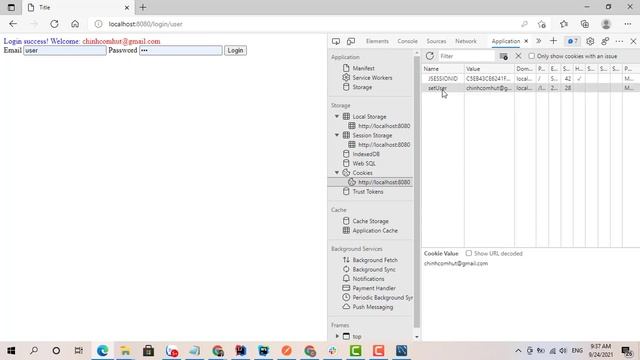Click the cookies Filter box

(x=466, y=56)
